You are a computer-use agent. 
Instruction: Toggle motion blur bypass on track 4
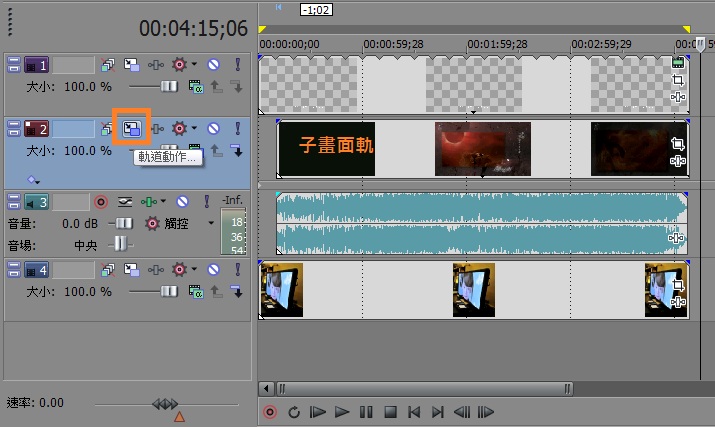pos(108,270)
